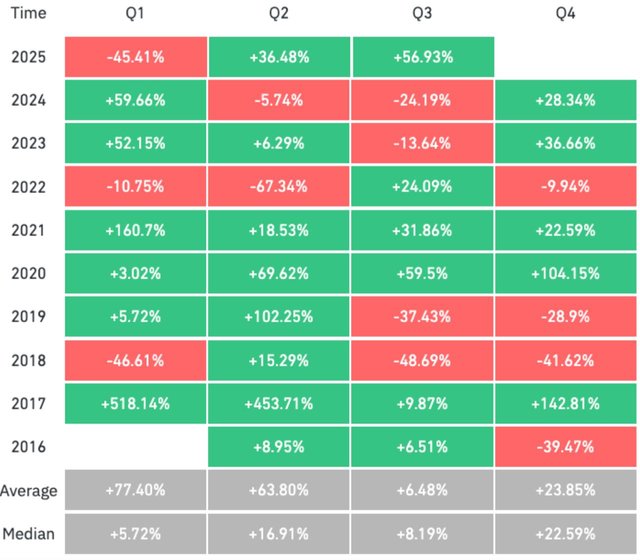Screen dimensions: 640x560
Task: Click the Average Q1 cell showing +77.40%
Action: (137, 491)
